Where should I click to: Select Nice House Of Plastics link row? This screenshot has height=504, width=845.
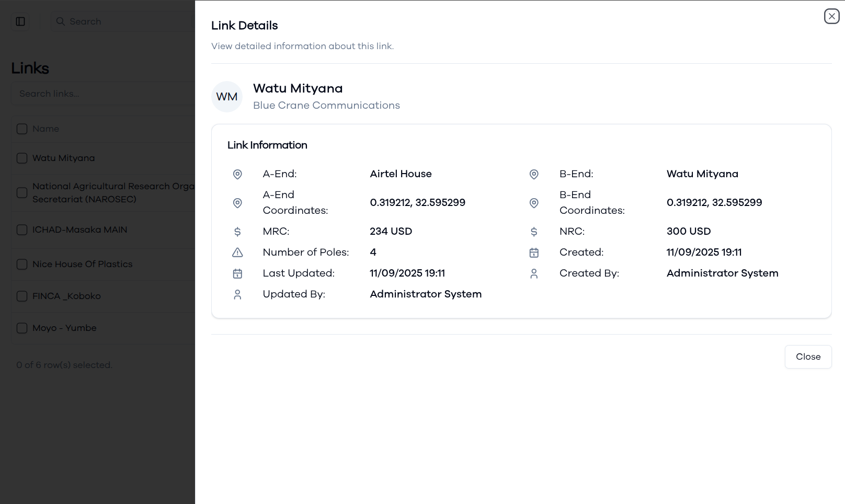point(82,264)
